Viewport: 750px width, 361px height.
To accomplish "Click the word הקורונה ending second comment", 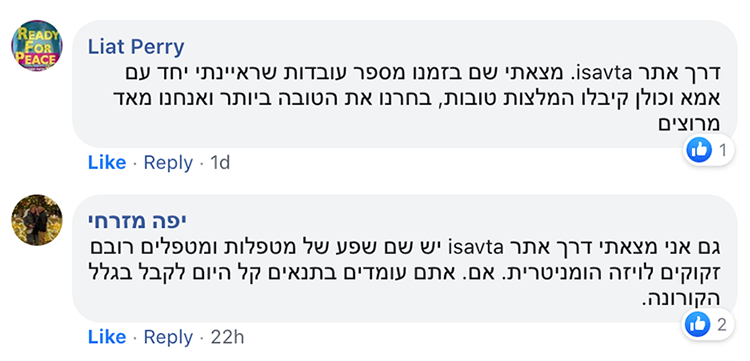I will pos(681,299).
